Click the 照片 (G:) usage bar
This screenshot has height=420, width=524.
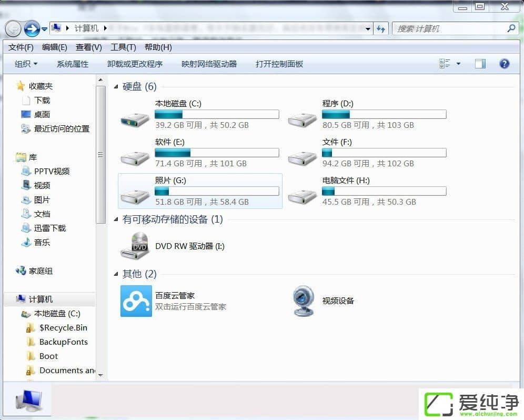(217, 191)
